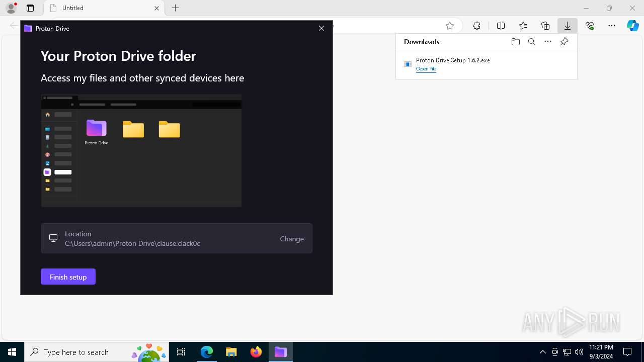
Task: Click the monitor icon beside Location
Action: click(x=53, y=238)
